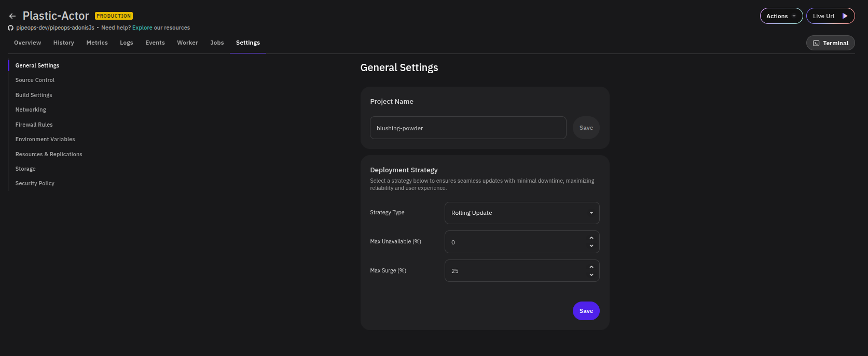Click the play icon in Live Url button
868x356 pixels.
click(x=845, y=16)
